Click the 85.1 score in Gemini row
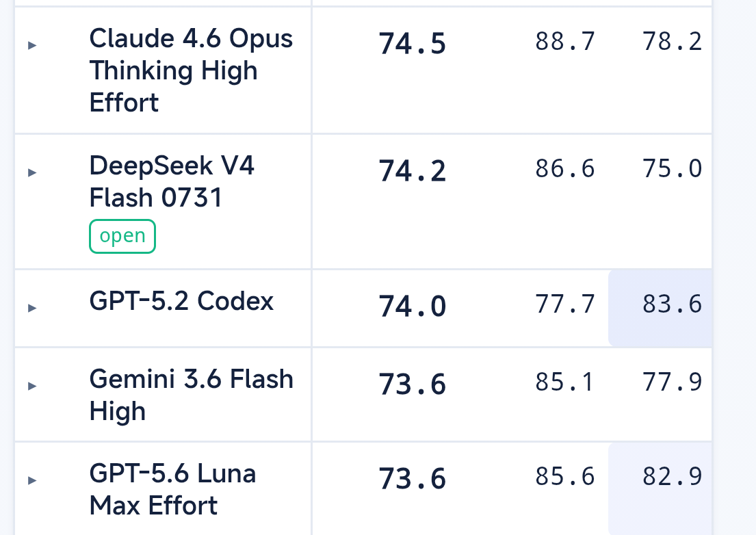This screenshot has height=535, width=756. pos(565,382)
